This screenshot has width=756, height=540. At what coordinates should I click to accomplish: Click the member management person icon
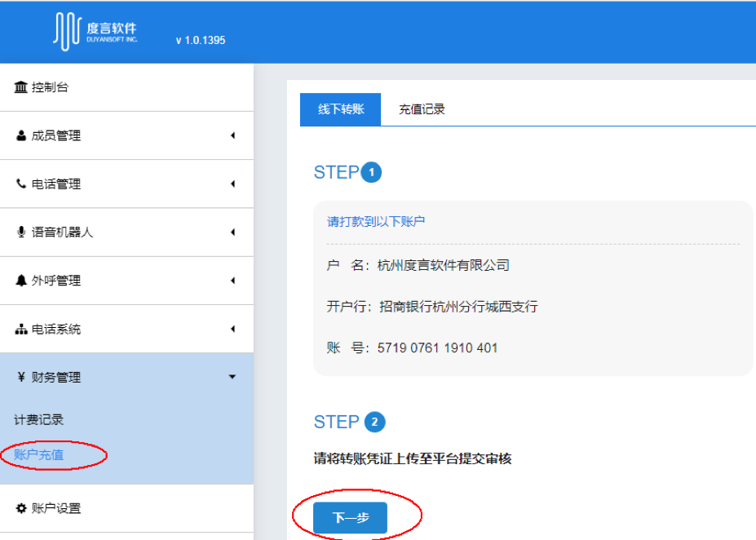pyautogui.click(x=21, y=135)
